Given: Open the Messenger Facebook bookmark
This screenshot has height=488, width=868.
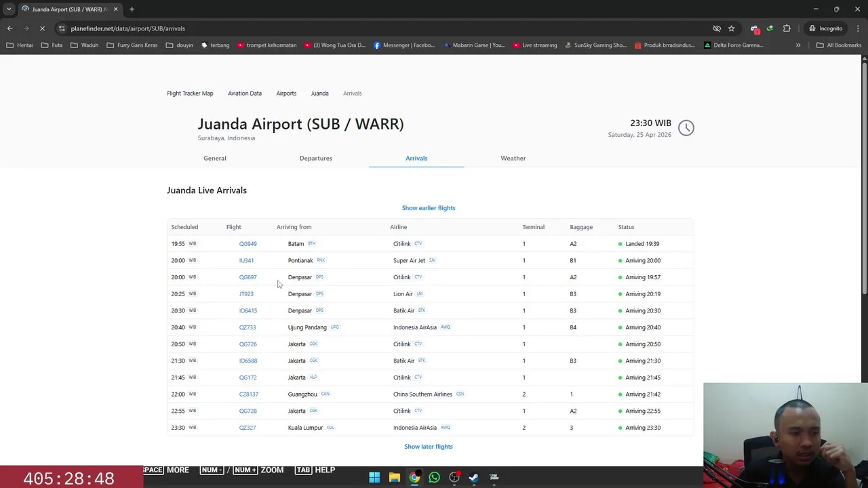Looking at the screenshot, I should 404,45.
